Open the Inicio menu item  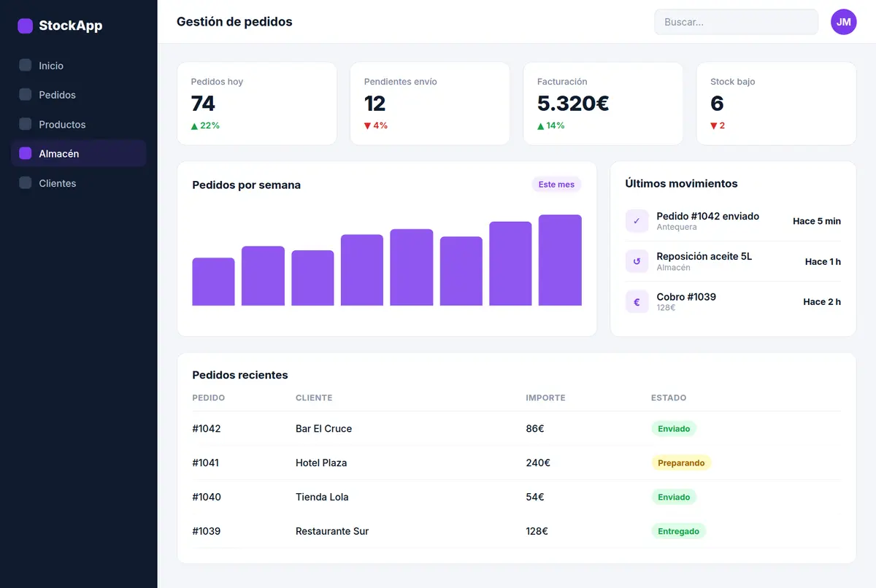click(x=79, y=66)
